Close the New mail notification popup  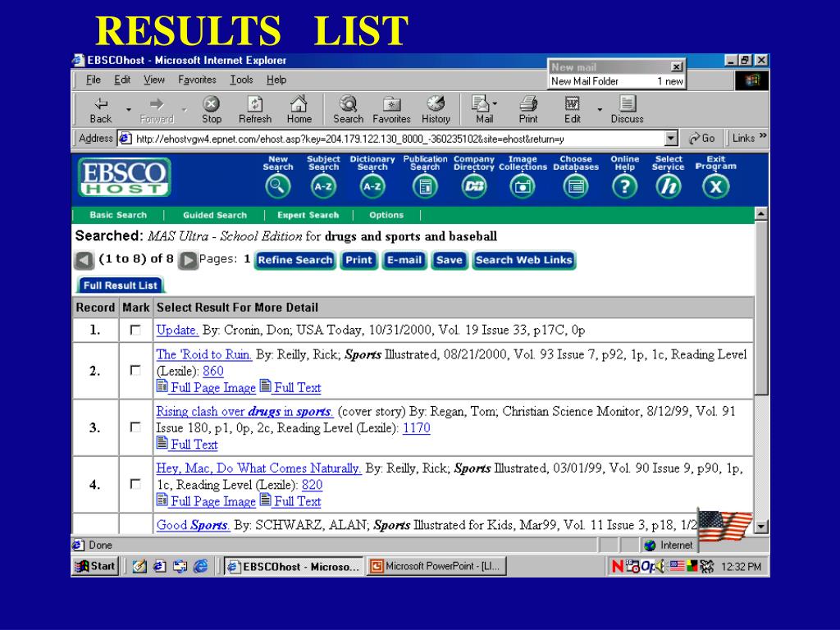point(677,67)
